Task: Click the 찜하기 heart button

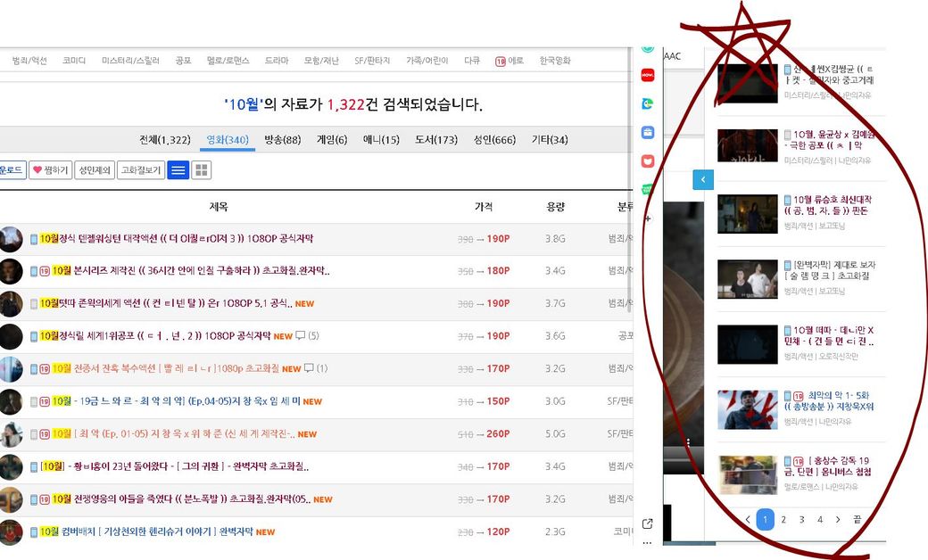Action: [x=50, y=169]
